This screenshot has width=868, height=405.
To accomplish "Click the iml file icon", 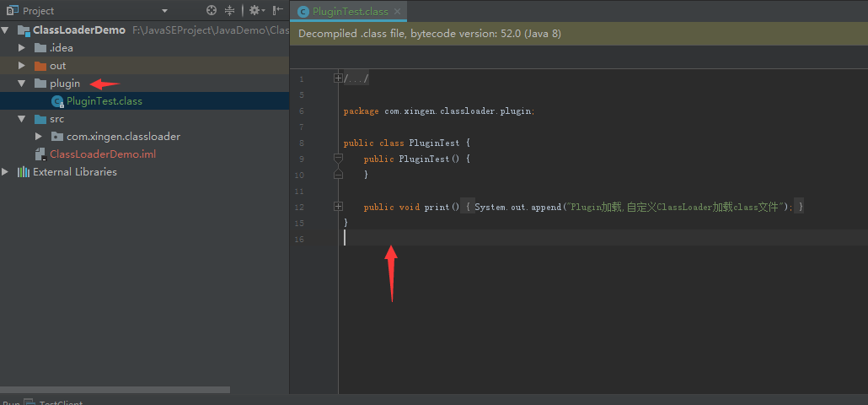I will point(40,154).
